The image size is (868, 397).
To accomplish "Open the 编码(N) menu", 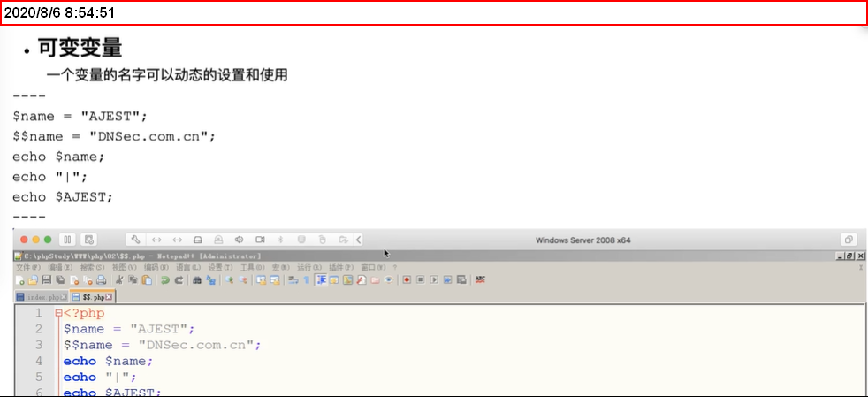I will (156, 267).
